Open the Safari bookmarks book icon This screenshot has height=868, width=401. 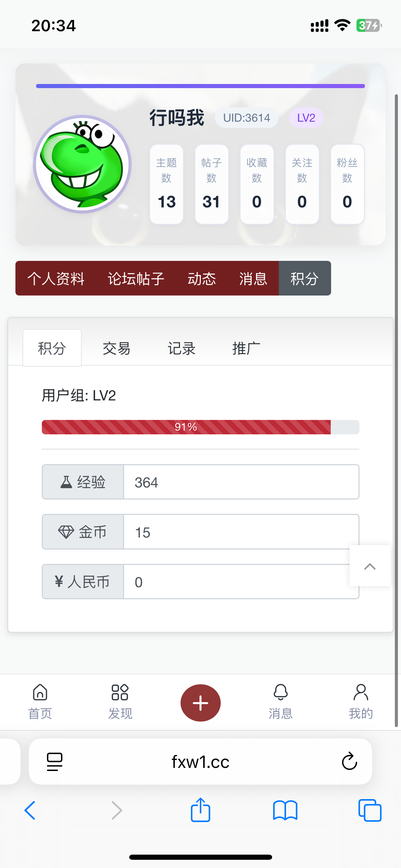pos(285,810)
